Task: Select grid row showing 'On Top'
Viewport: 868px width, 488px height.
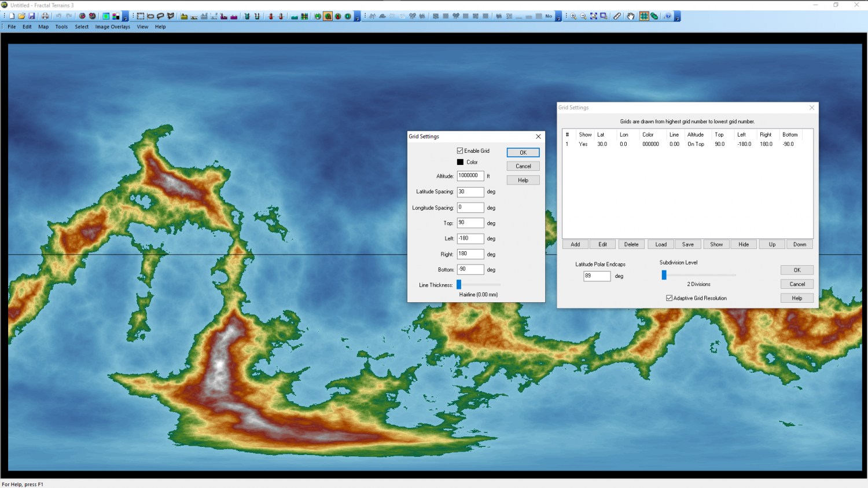Action: click(687, 144)
